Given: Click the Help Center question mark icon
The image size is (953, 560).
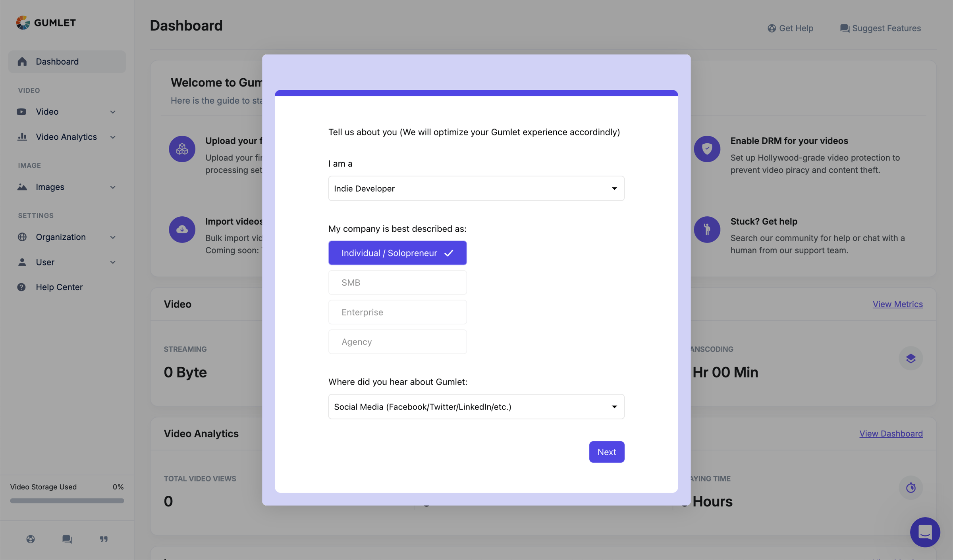Looking at the screenshot, I should tap(21, 287).
